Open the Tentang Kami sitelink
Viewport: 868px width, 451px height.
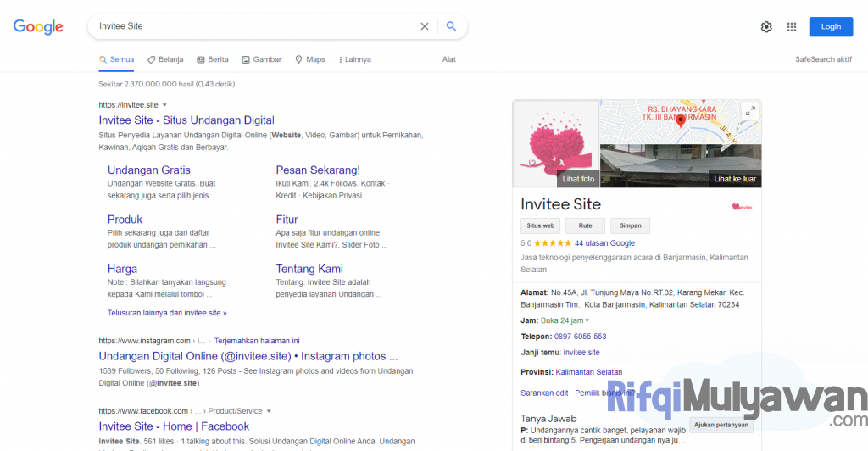tap(309, 269)
